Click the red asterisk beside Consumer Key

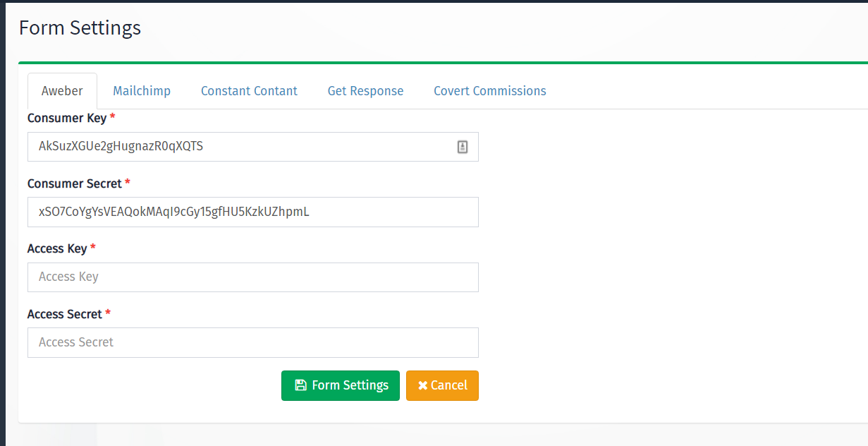[113, 117]
